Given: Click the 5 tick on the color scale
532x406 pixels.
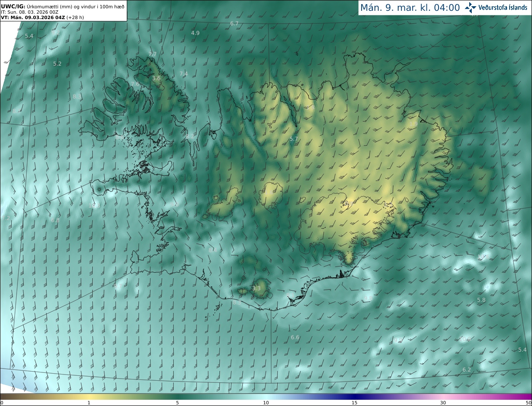Looking at the screenshot, I should (177, 403).
